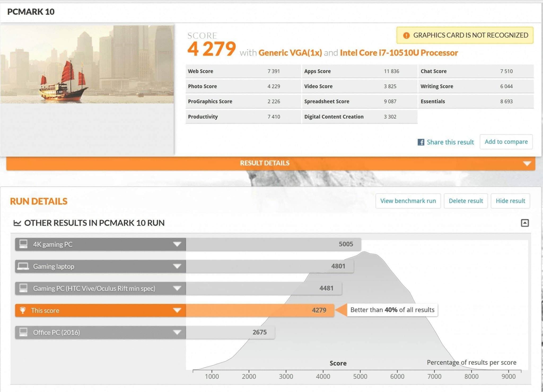This screenshot has width=543, height=392.
Task: Open View benchmark run
Action: [408, 201]
